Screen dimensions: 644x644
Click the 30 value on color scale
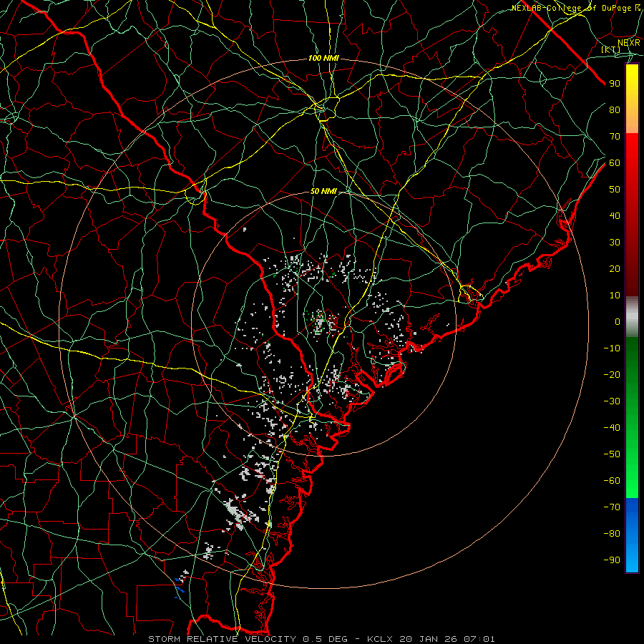(x=615, y=243)
